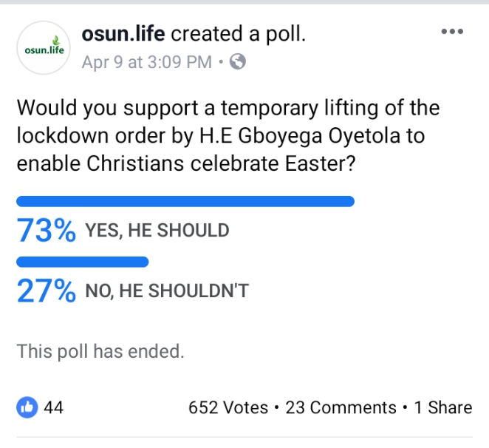View the 1 Share link
The image size is (489, 448).
click(x=443, y=407)
